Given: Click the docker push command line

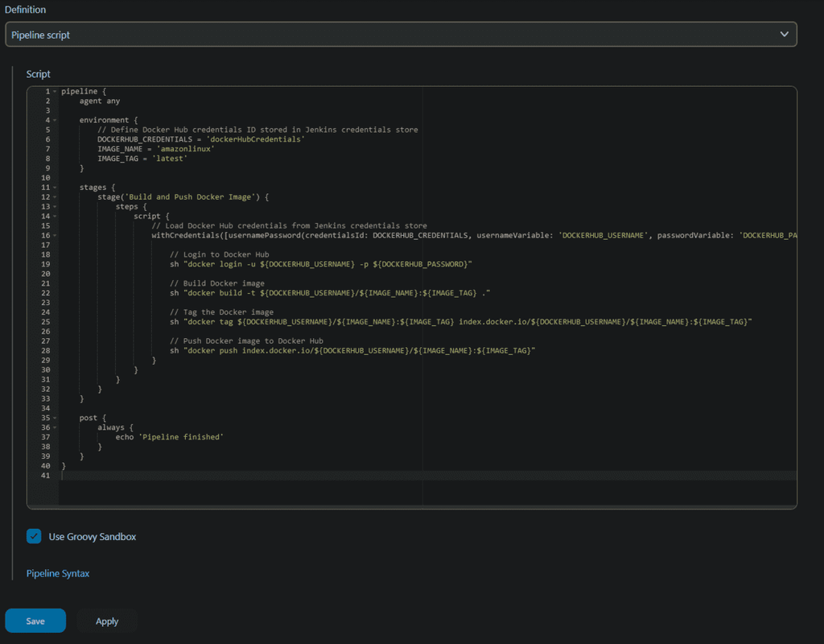Looking at the screenshot, I should pos(352,351).
